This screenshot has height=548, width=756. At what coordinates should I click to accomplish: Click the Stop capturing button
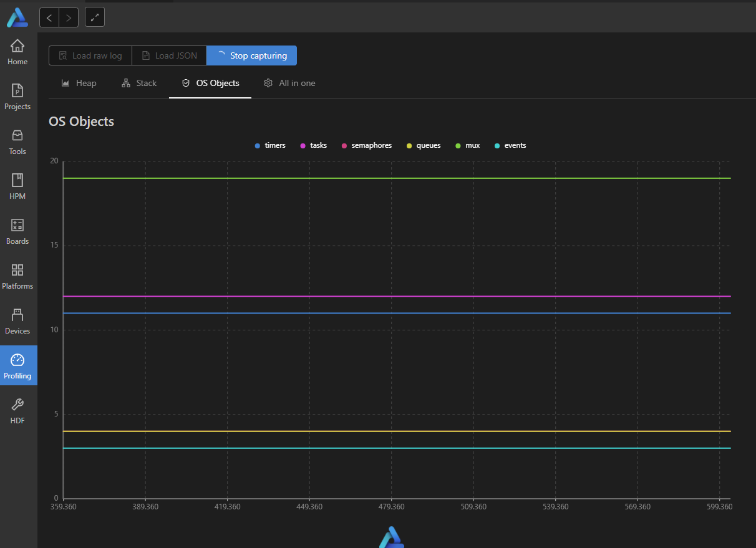tap(252, 55)
